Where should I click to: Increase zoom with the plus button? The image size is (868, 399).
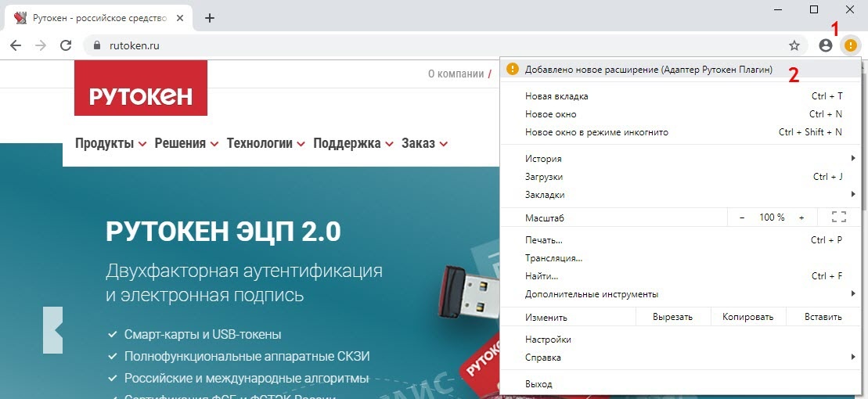tap(801, 217)
